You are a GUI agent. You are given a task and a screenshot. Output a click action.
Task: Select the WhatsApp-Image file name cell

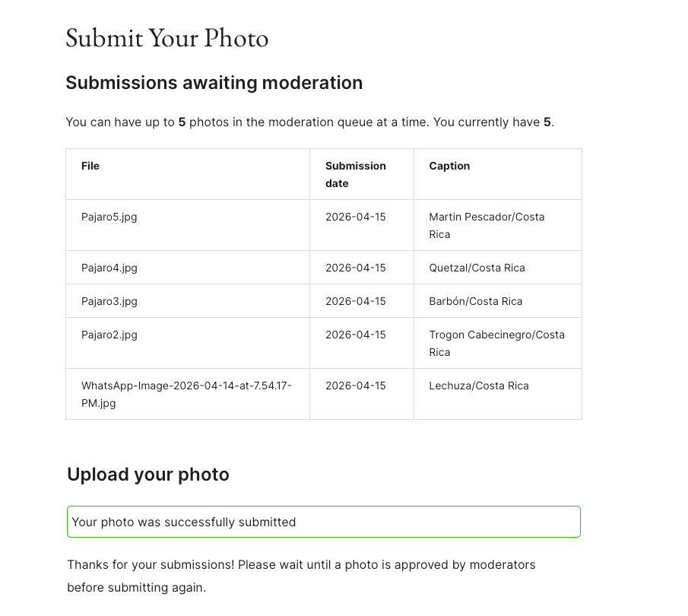(x=186, y=394)
